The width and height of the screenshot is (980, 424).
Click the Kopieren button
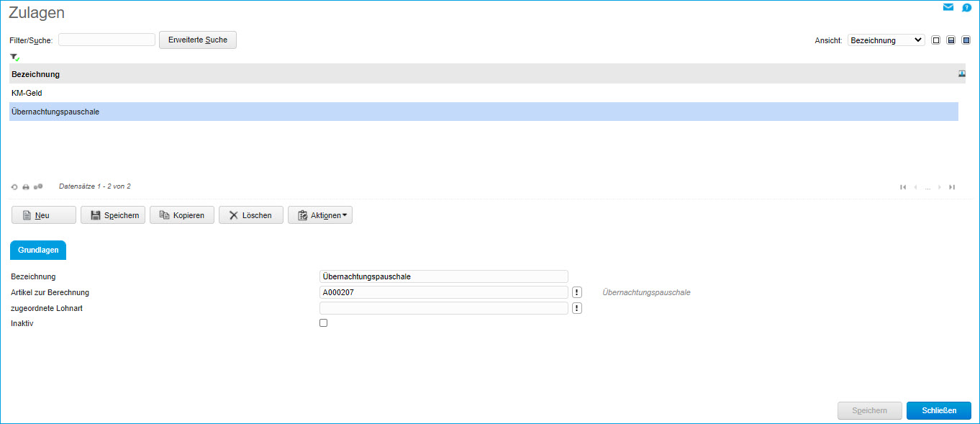tap(182, 215)
